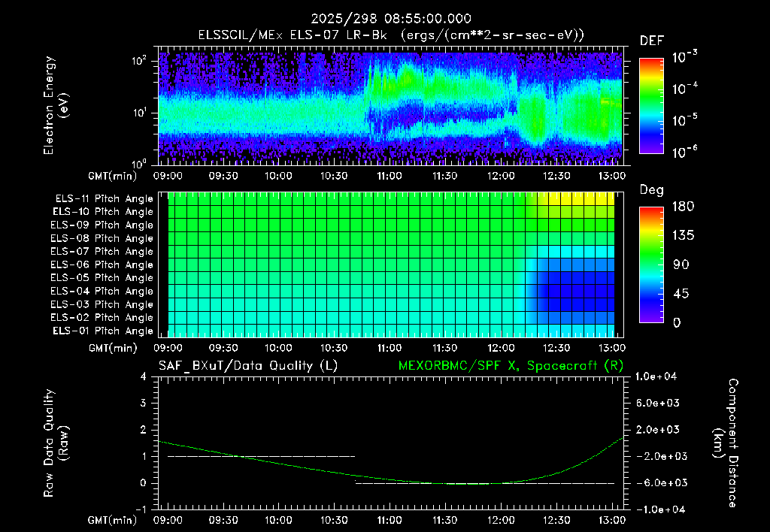The height and width of the screenshot is (532, 770).
Task: Click the Deg pitch angle color bar
Action: click(x=651, y=265)
